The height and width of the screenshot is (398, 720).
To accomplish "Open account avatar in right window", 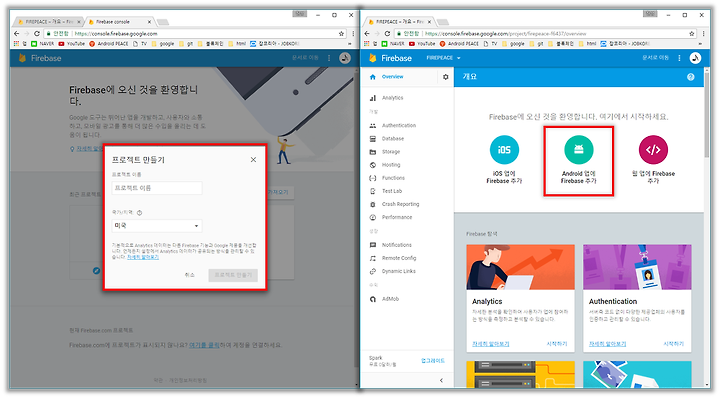I will 695,58.
